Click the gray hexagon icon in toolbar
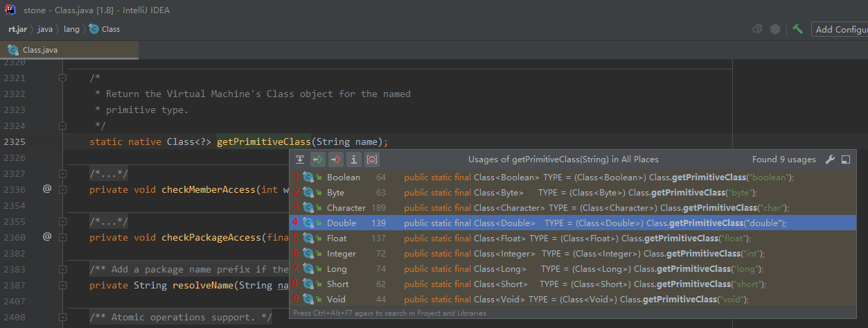868x328 pixels. pyautogui.click(x=775, y=29)
